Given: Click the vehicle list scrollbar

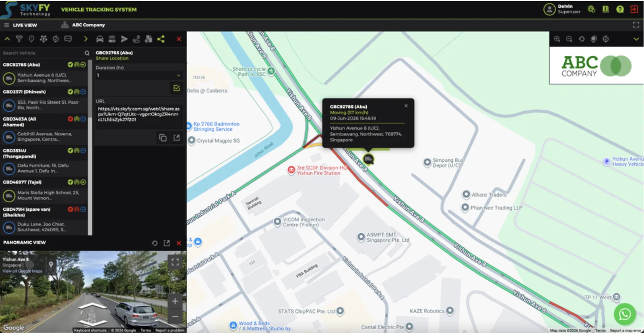Looking at the screenshot, I should point(90,148).
